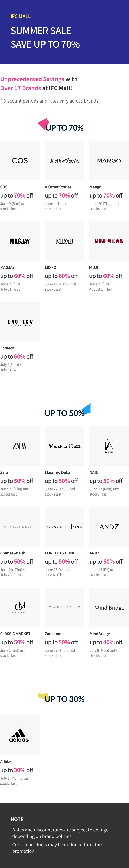Click the Massimo Dutti script logo
The height and width of the screenshot is (868, 129).
65,446
